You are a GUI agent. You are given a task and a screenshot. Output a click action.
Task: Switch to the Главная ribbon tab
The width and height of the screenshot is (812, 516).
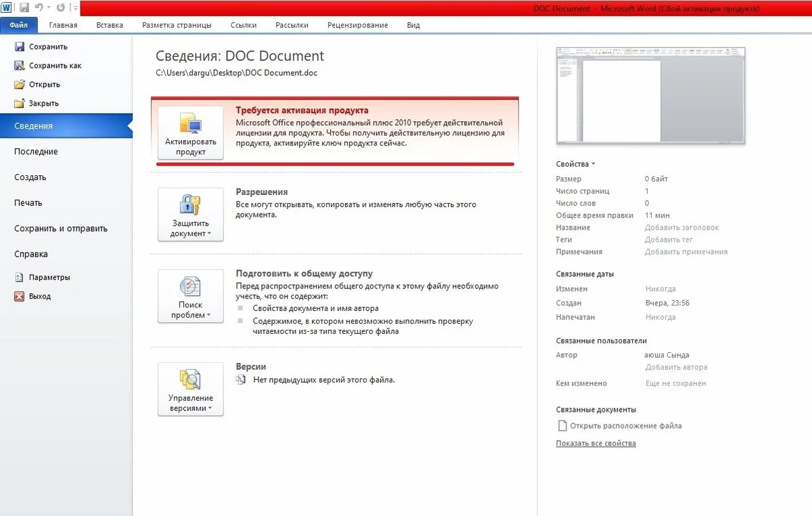63,25
